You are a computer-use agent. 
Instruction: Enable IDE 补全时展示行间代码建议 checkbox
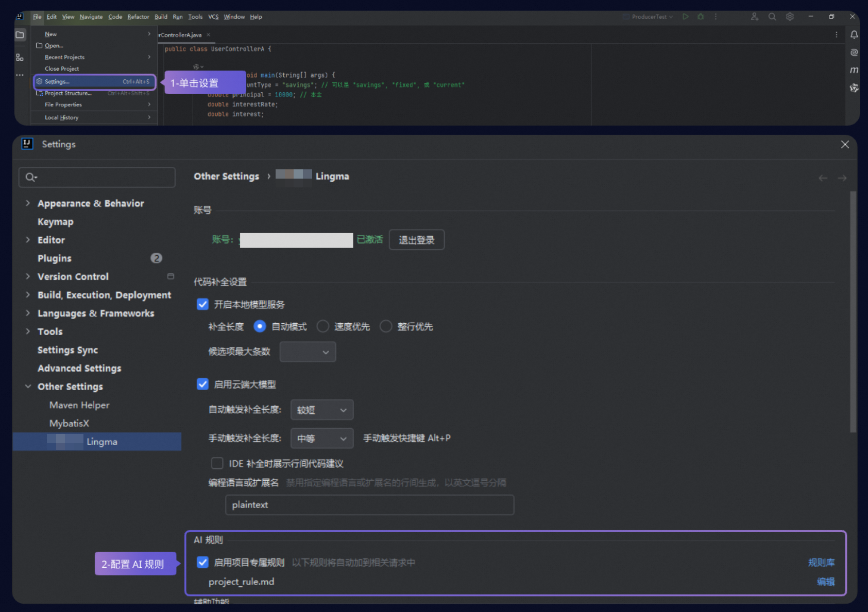click(x=217, y=463)
